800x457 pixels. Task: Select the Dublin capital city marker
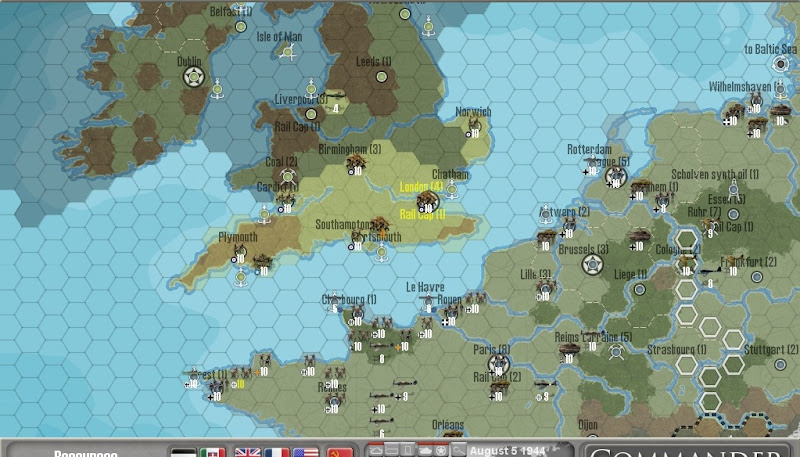194,78
